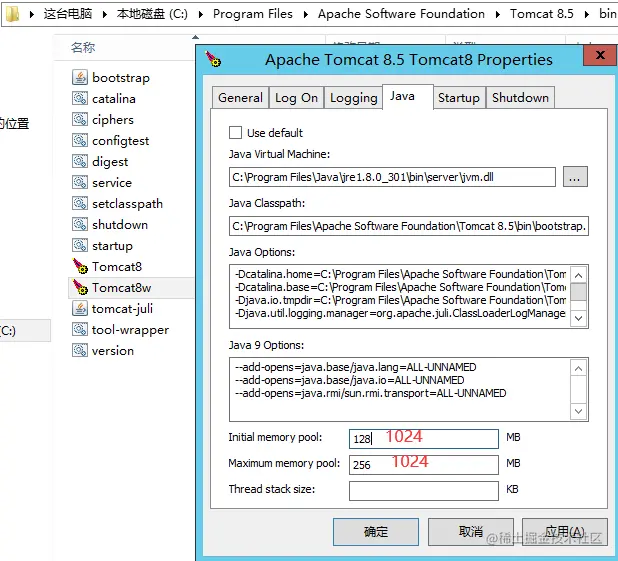Click the version batch file icon

tap(80, 350)
